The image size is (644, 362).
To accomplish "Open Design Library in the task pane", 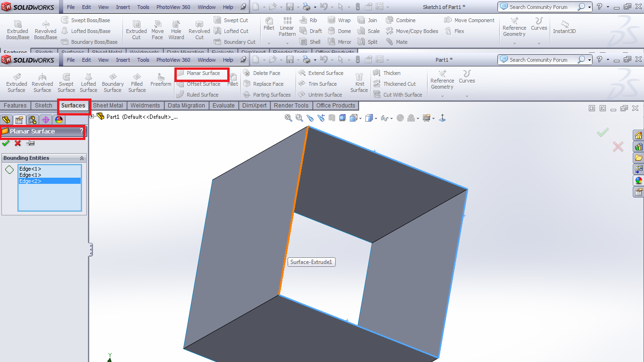I will [638, 147].
